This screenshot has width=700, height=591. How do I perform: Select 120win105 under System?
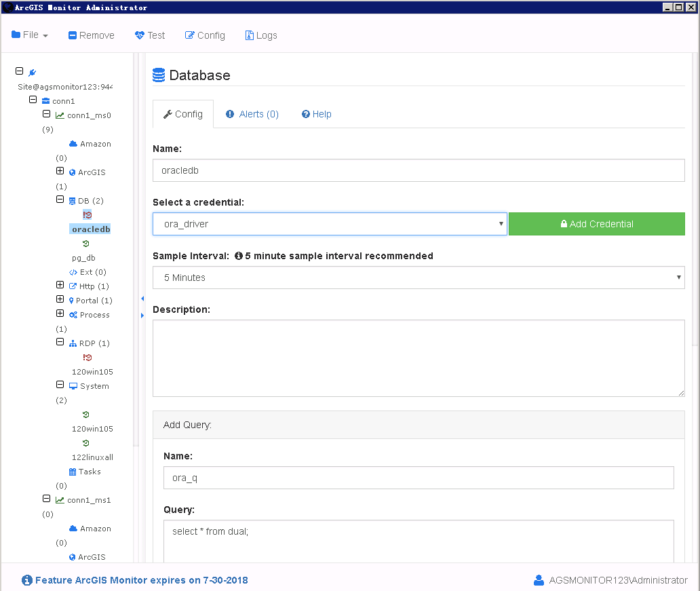(92, 429)
